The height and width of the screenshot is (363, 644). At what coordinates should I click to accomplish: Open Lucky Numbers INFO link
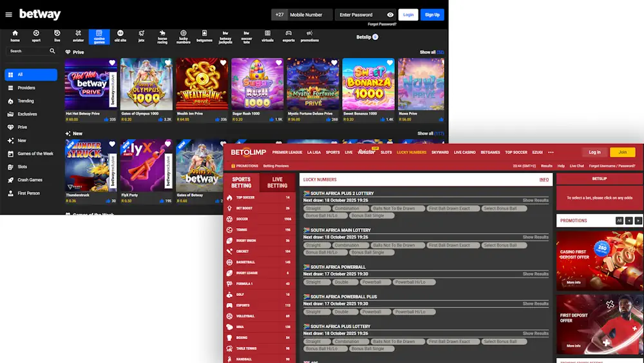544,180
